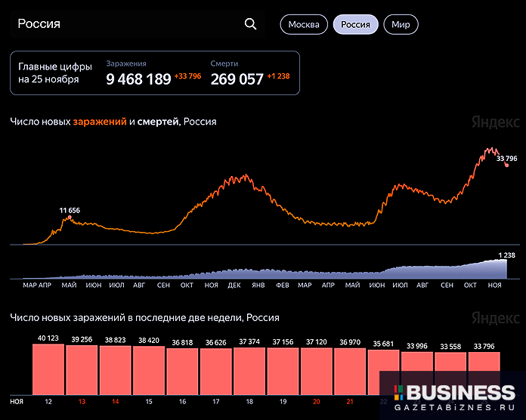
Task: Click the 11 656 peak marker dot
Action: (70, 218)
